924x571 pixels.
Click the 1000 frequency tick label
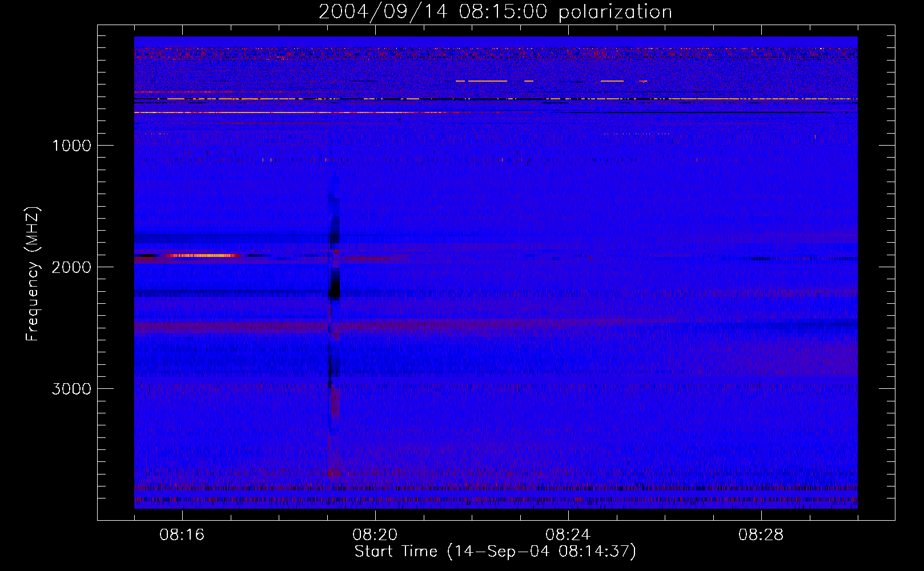(71, 146)
